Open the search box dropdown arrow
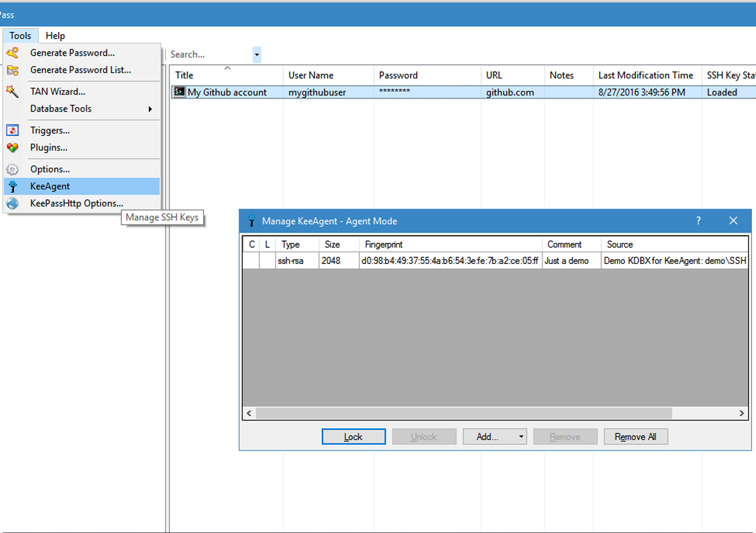This screenshot has height=533, width=756. 257,54
